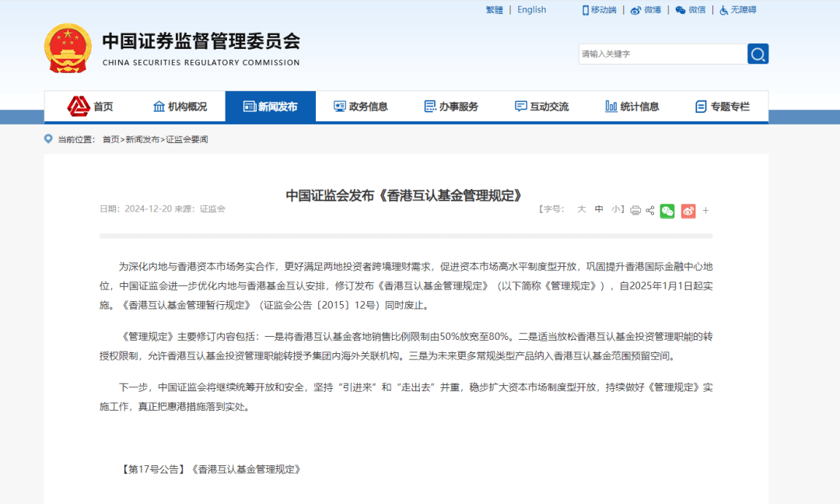Click the keyword search input field
840x504 pixels.
click(x=663, y=54)
